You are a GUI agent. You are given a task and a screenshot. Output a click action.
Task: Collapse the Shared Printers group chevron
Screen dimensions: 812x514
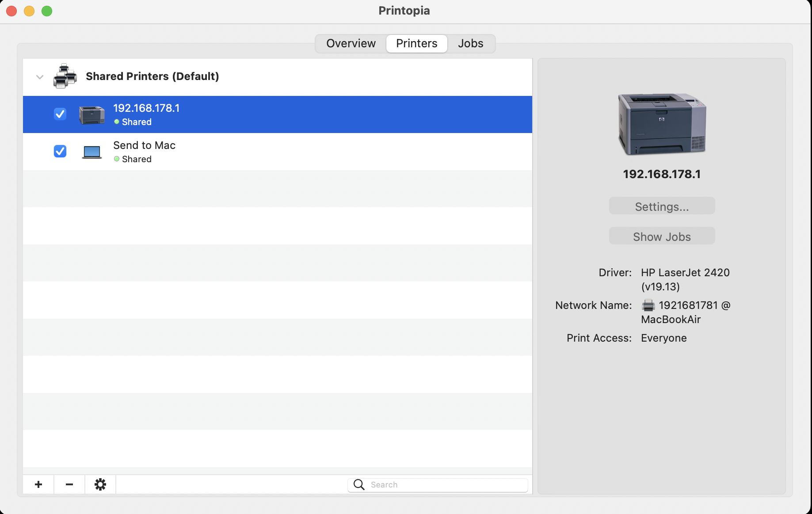pos(40,77)
